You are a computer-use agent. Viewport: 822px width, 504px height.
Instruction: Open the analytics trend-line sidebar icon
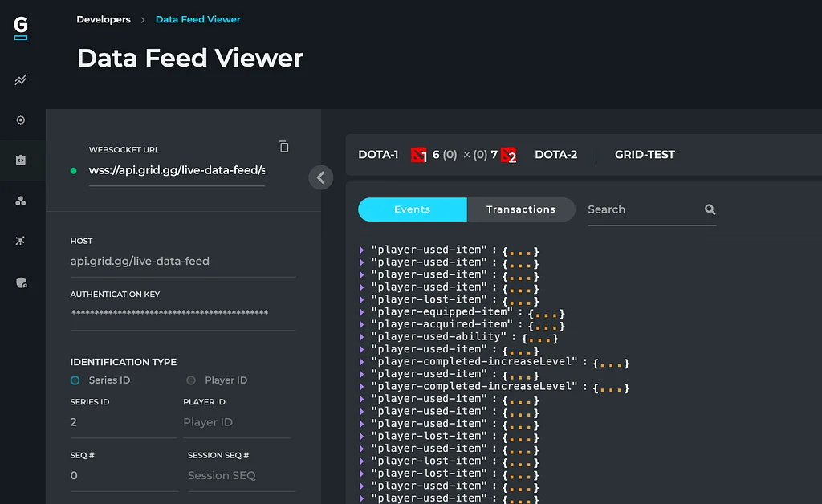(x=20, y=80)
